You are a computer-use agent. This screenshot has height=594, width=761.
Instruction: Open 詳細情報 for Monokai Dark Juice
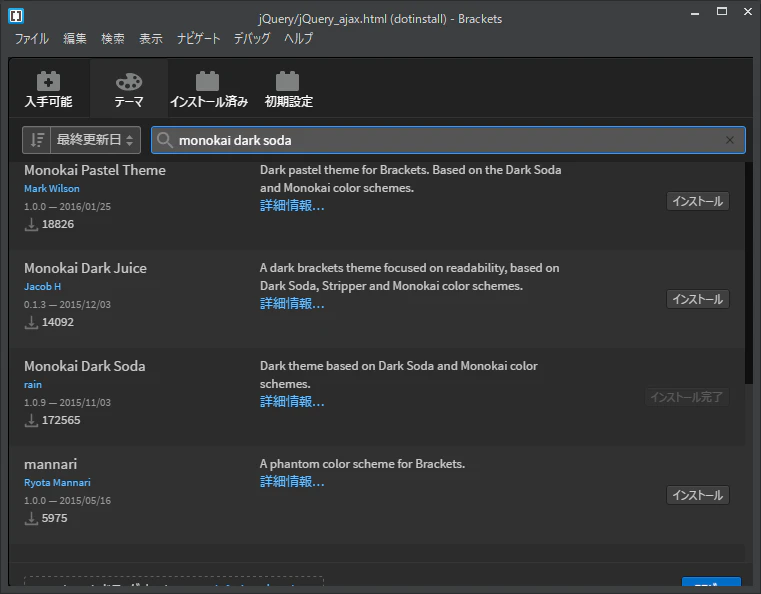(x=292, y=304)
